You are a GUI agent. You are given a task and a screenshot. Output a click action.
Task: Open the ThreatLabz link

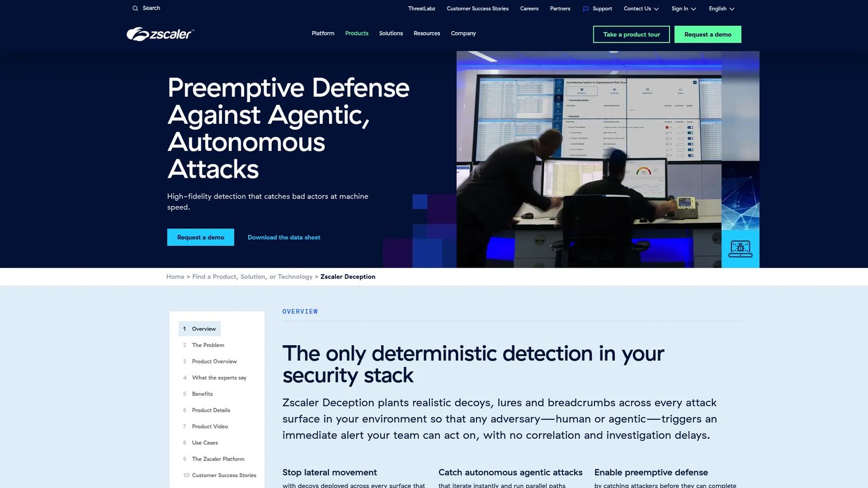pyautogui.click(x=421, y=9)
